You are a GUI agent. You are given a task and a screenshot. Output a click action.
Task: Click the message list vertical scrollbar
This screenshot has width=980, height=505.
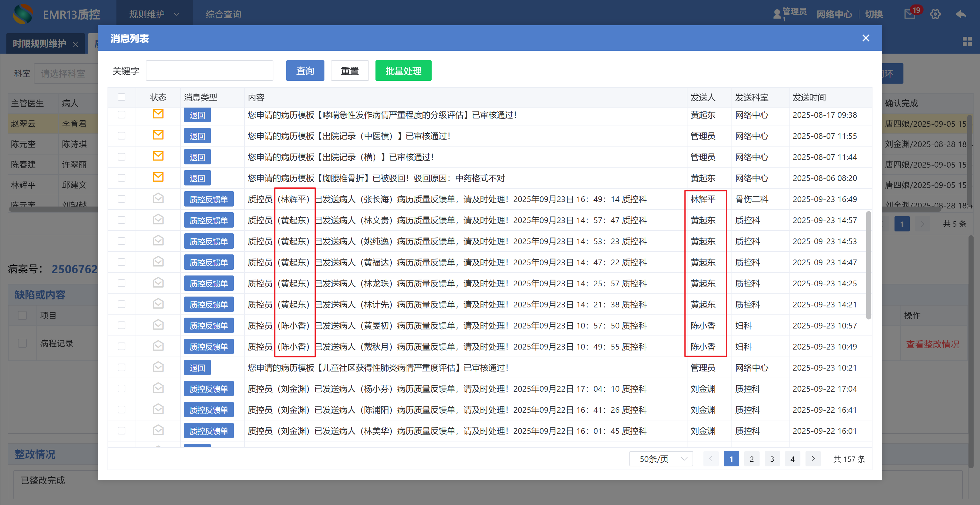point(869,265)
